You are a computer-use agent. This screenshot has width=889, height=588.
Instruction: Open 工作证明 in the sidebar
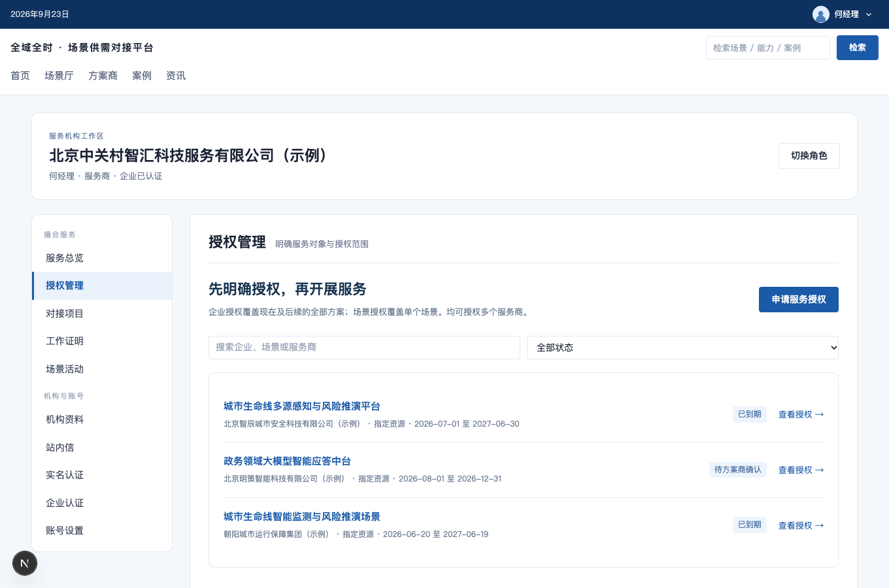102,341
